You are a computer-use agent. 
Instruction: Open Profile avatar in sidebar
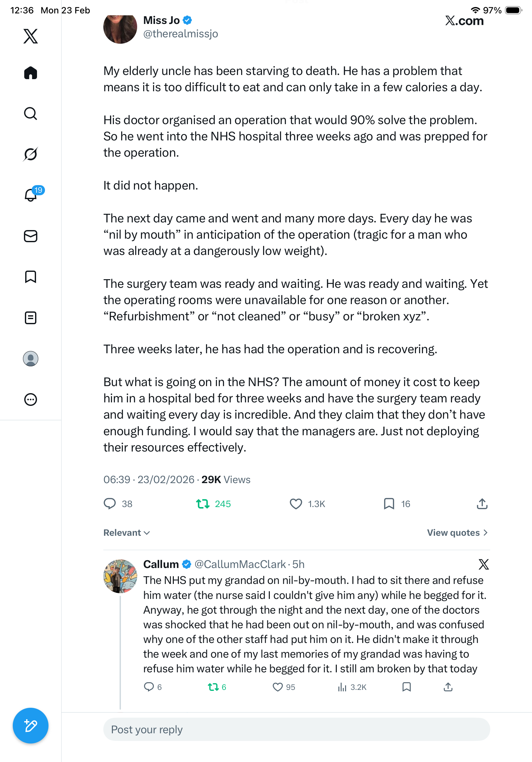pyautogui.click(x=31, y=359)
